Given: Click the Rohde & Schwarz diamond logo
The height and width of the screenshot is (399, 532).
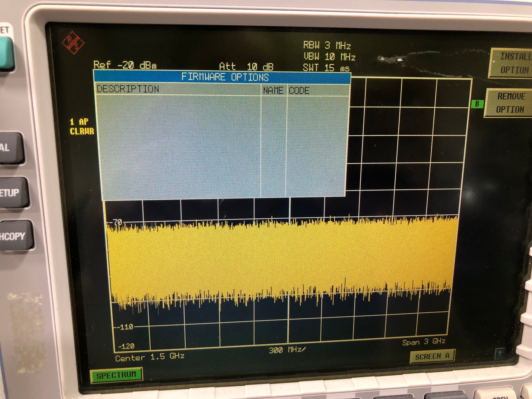Looking at the screenshot, I should click(73, 43).
